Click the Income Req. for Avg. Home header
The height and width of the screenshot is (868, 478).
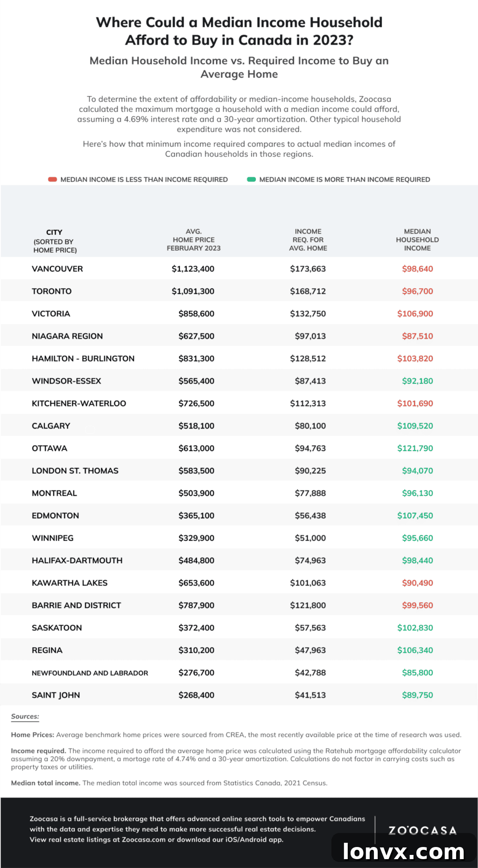(x=308, y=240)
